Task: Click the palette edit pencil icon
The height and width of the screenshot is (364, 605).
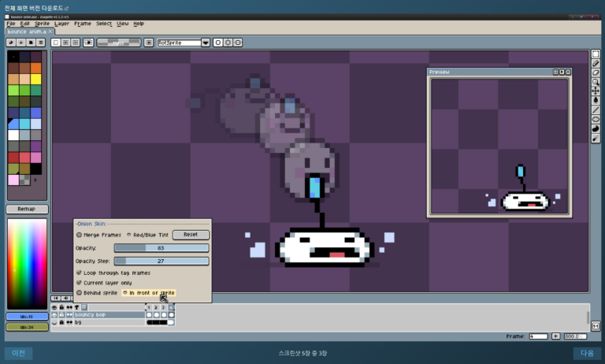Action: coord(11,43)
